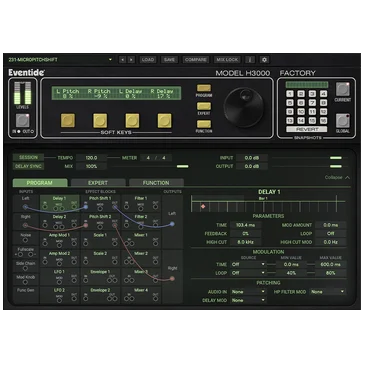Click the SAVE button

(x=169, y=60)
